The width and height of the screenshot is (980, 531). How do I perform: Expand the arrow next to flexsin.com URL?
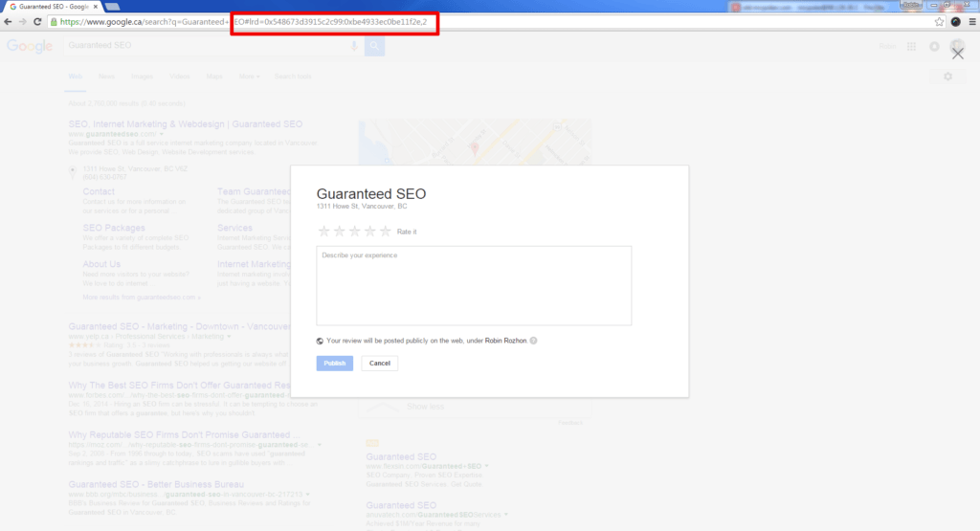486,466
